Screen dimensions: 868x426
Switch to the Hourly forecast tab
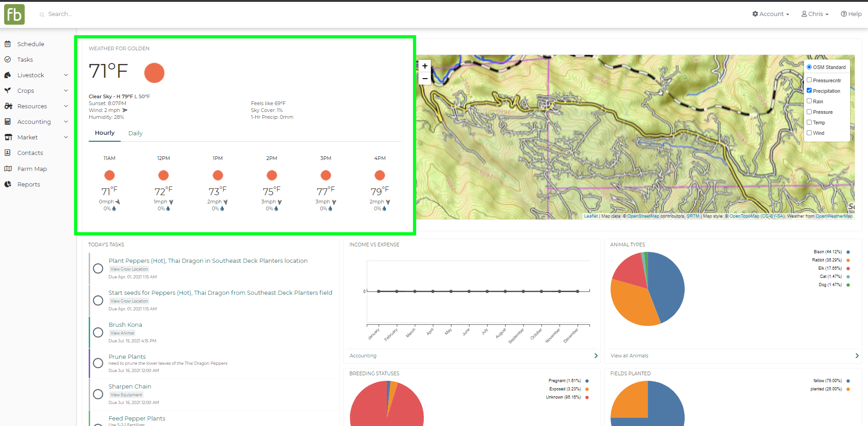pyautogui.click(x=105, y=133)
